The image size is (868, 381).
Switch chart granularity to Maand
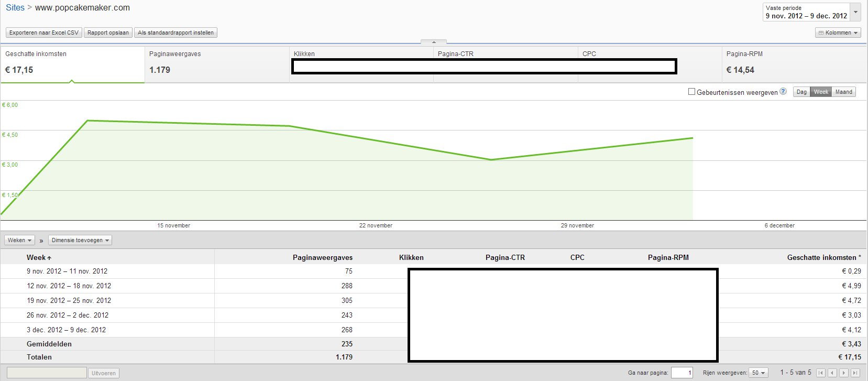(x=843, y=92)
